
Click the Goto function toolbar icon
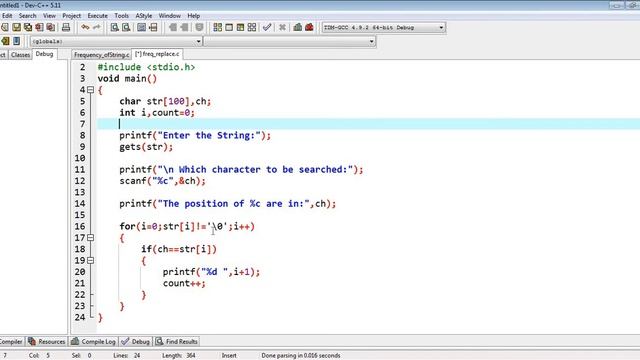pyautogui.click(x=141, y=27)
